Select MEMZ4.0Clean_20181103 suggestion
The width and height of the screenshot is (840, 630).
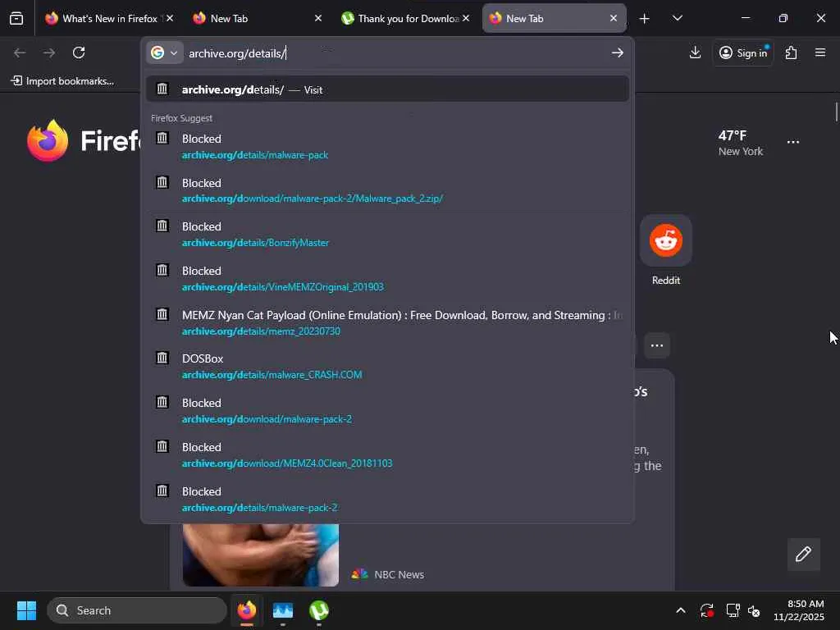pyautogui.click(x=387, y=454)
